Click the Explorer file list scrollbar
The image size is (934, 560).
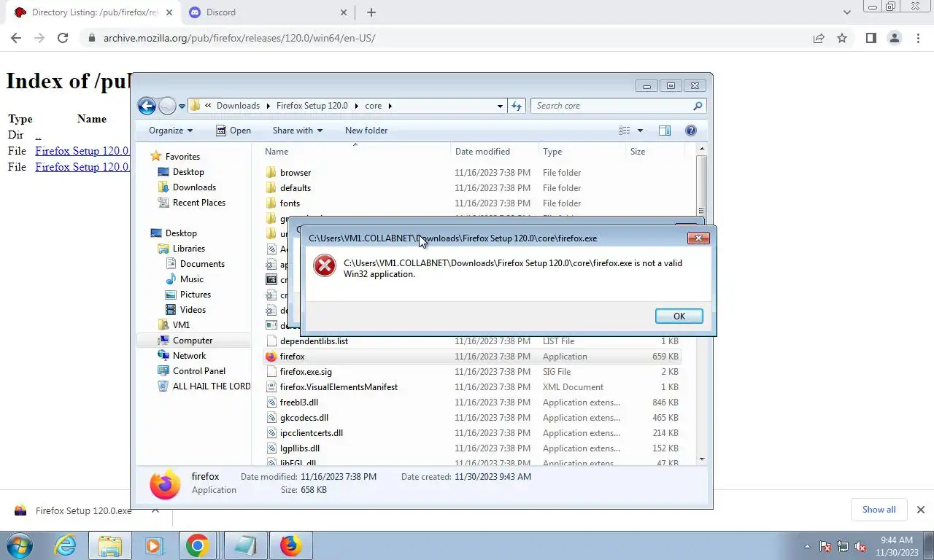point(702,304)
